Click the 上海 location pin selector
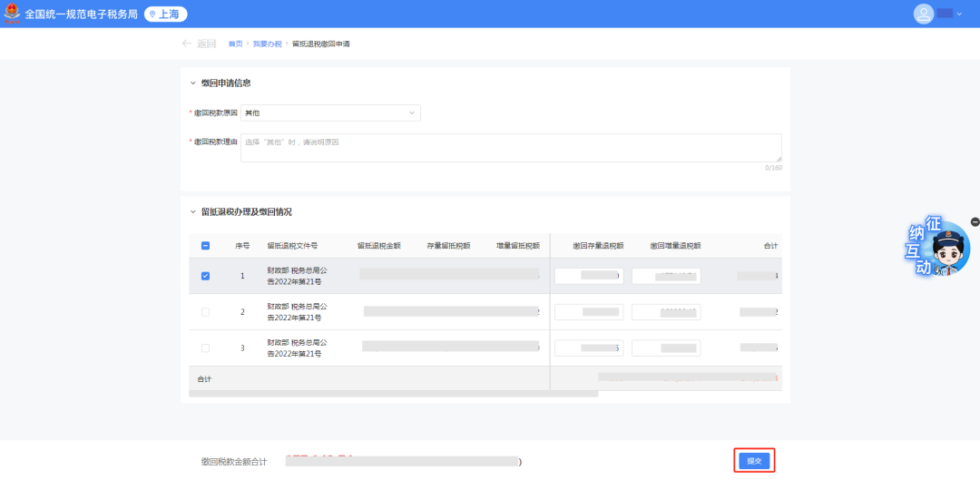The width and height of the screenshot is (980, 480). click(x=165, y=14)
